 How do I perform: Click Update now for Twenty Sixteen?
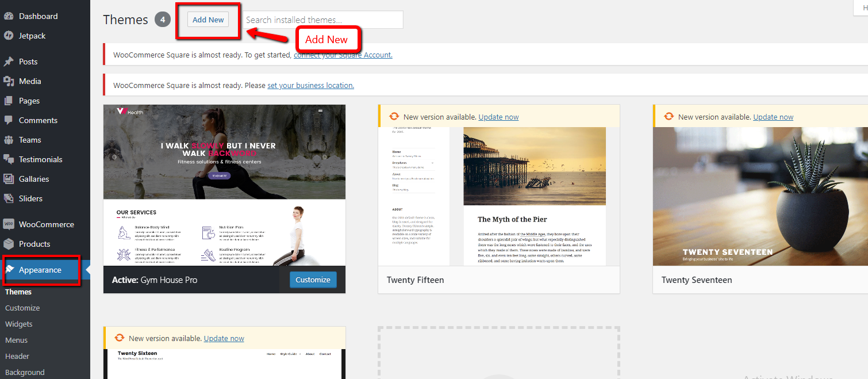(x=224, y=338)
